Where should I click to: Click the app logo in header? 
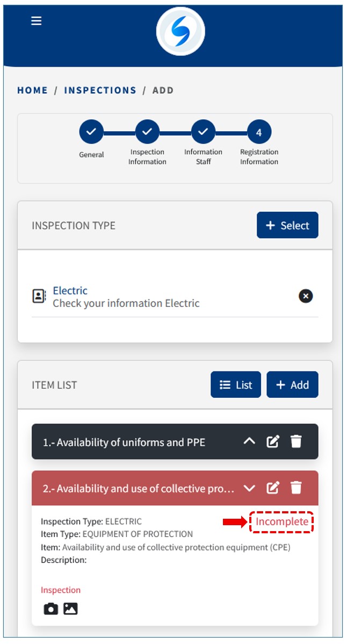[x=180, y=31]
